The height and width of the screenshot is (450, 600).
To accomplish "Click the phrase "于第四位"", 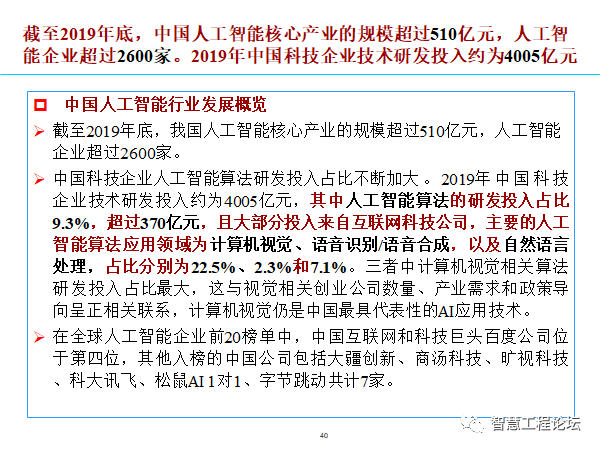I will click(86, 359).
